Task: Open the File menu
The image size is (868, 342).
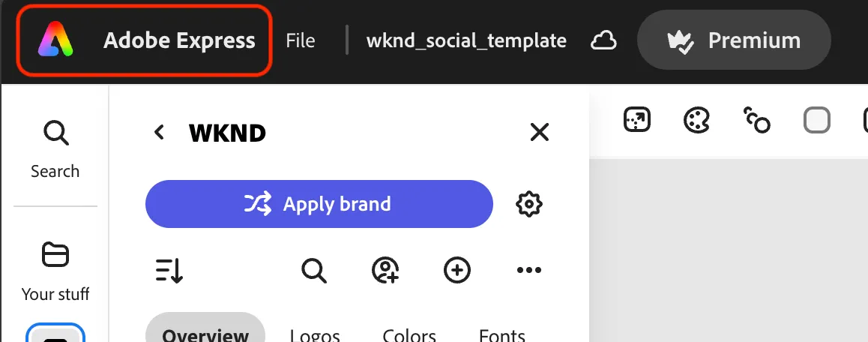Action: pyautogui.click(x=301, y=40)
